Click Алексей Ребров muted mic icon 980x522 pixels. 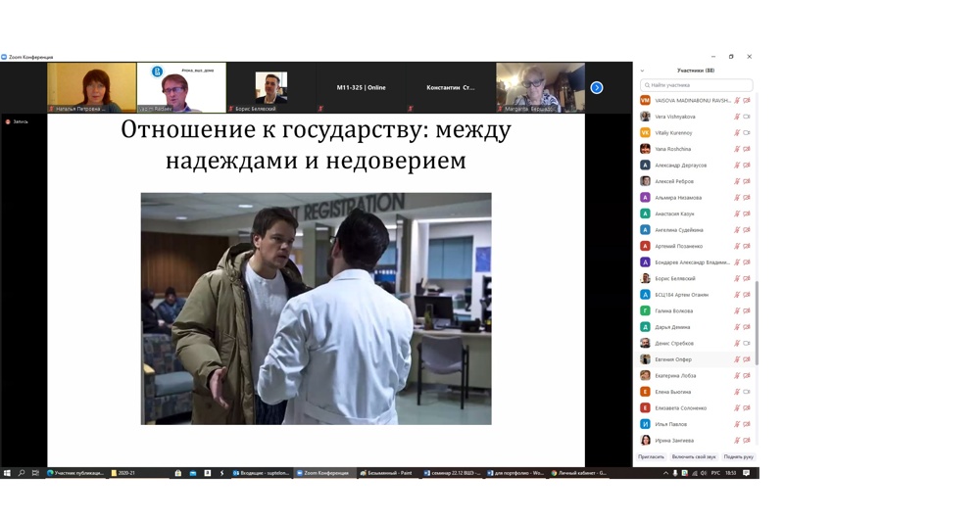737,182
